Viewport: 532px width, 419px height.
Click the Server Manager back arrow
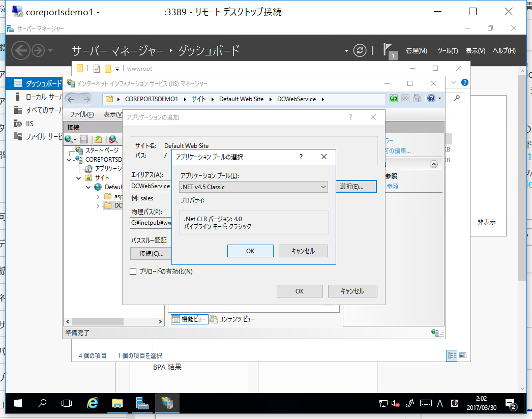point(21,50)
